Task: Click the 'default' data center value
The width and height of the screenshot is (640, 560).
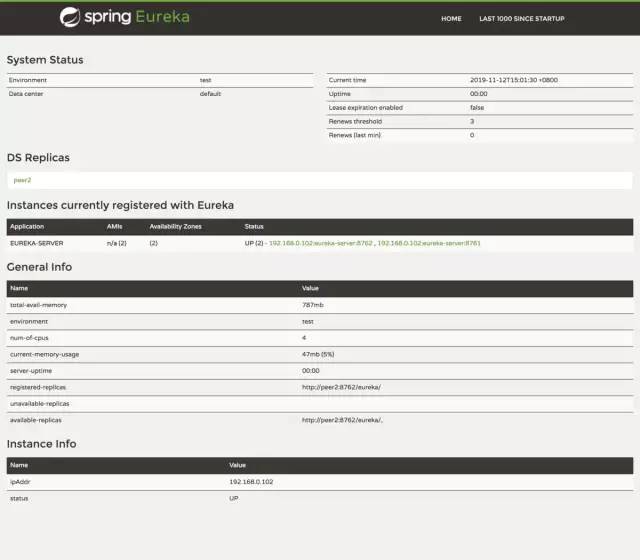Action: point(210,94)
